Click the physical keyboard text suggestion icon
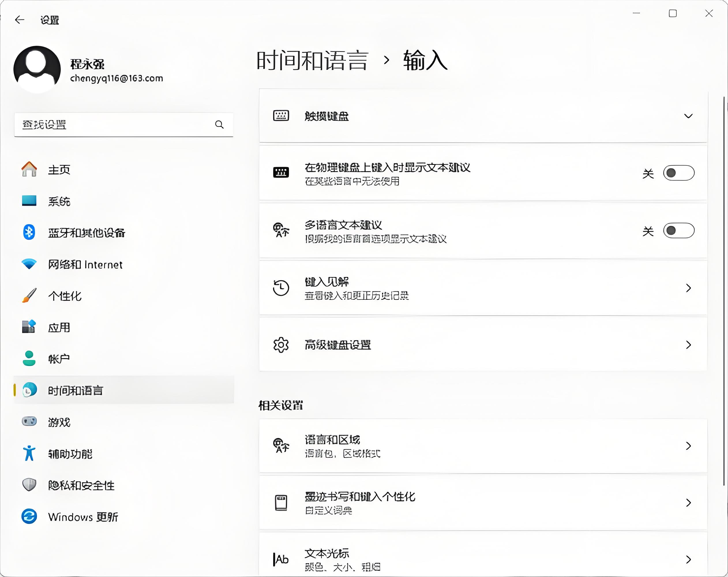 281,172
